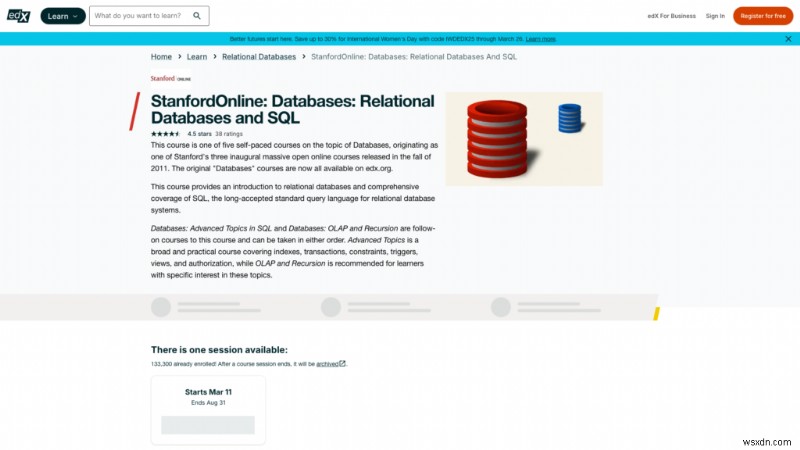The height and width of the screenshot is (450, 800).
Task: Follow the Learn more link in banner
Action: tap(540, 39)
